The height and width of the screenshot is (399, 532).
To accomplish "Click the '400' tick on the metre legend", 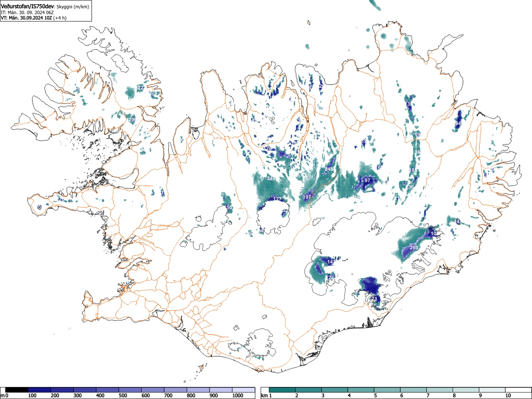I will [x=100, y=396].
